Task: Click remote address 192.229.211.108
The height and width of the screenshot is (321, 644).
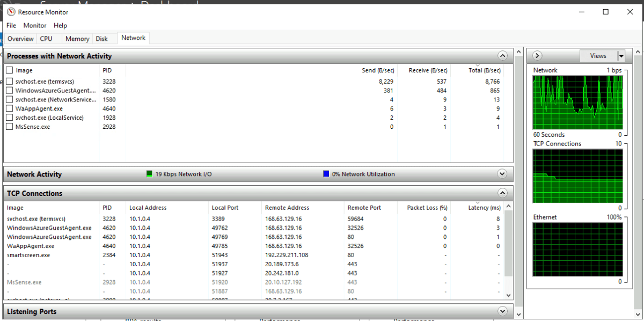Action: [287, 255]
